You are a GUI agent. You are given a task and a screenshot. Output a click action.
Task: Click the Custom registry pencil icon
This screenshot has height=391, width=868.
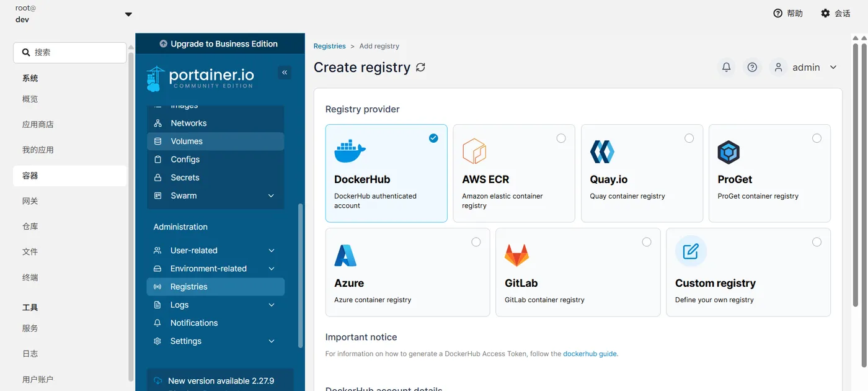tap(691, 251)
